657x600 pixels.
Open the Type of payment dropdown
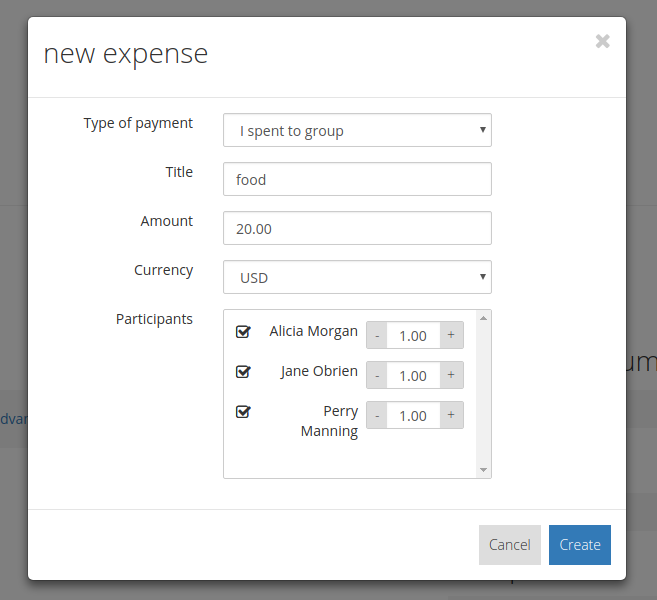tap(357, 130)
